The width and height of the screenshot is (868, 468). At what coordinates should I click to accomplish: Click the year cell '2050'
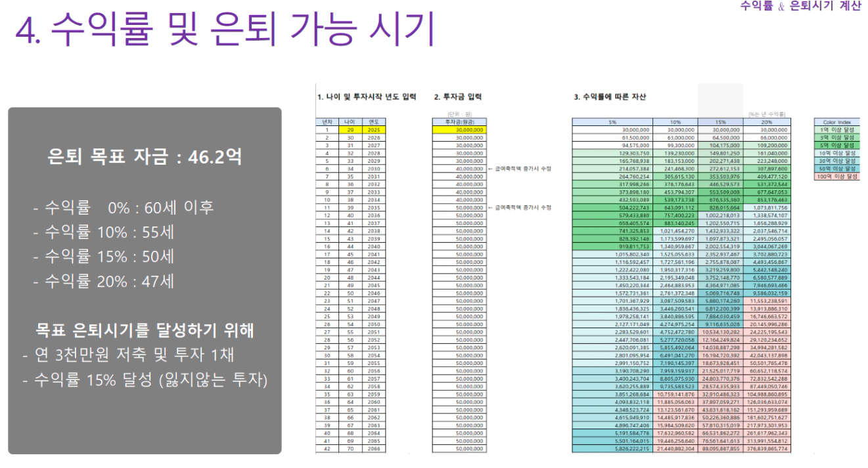tap(375, 324)
